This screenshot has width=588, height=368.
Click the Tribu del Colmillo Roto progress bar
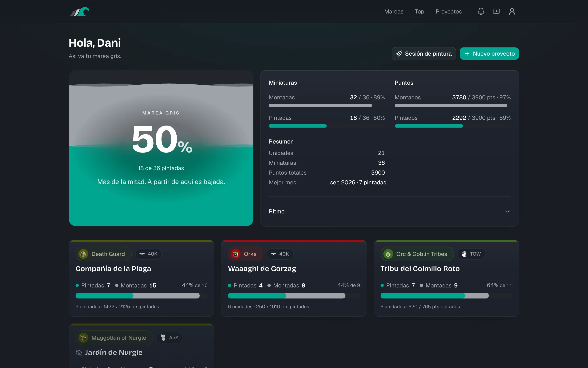tap(446, 295)
